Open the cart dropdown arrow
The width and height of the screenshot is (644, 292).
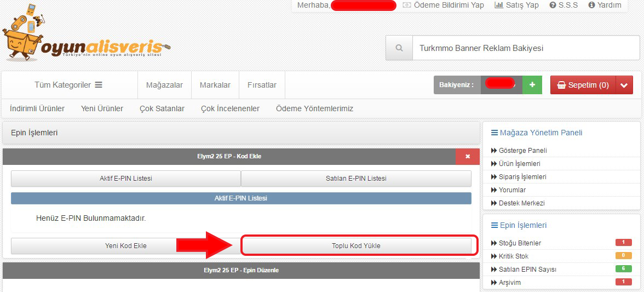click(624, 85)
